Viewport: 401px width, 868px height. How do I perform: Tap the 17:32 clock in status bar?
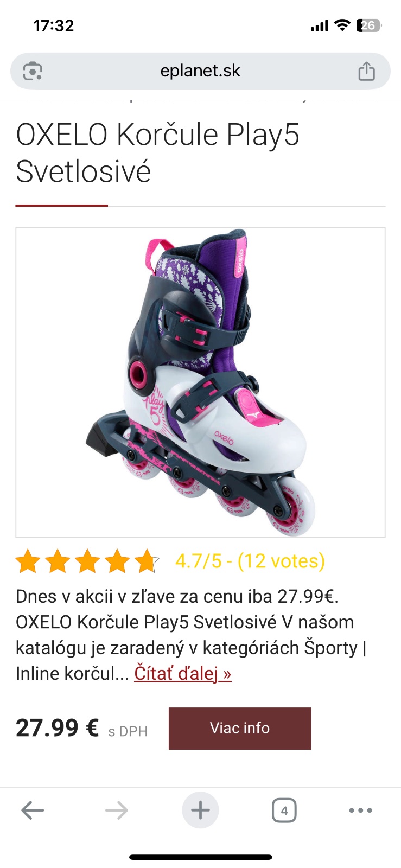(x=53, y=25)
